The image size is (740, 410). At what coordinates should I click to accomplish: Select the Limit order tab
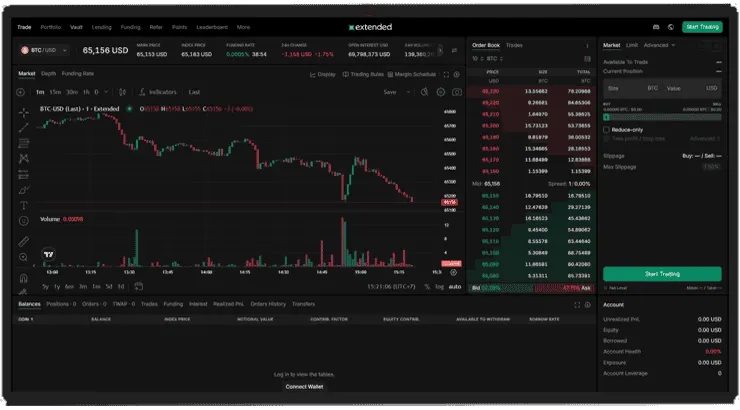(632, 45)
